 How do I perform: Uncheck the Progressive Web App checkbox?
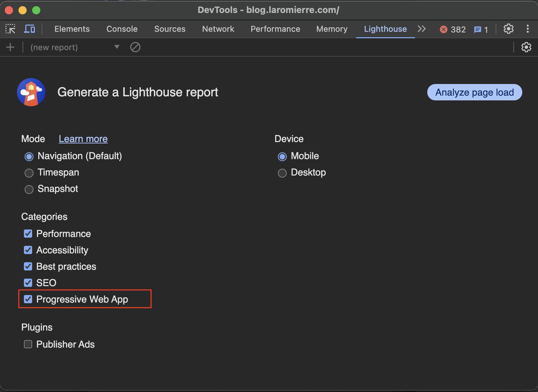[x=28, y=299]
